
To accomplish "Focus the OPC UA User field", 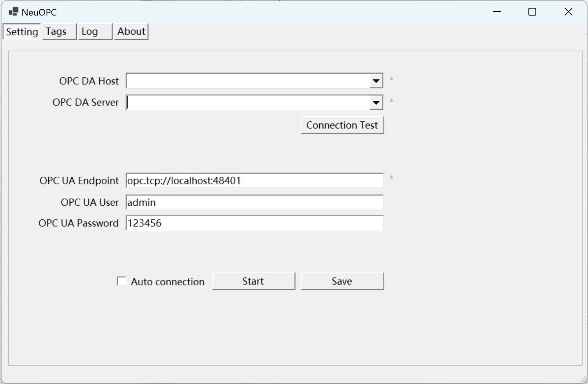I will tap(254, 202).
